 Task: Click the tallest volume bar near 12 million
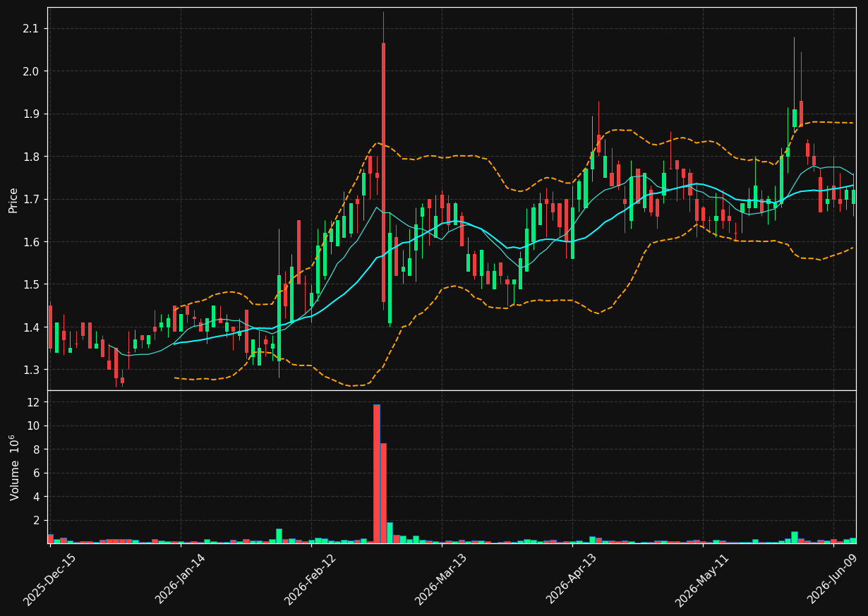pyautogui.click(x=377, y=473)
